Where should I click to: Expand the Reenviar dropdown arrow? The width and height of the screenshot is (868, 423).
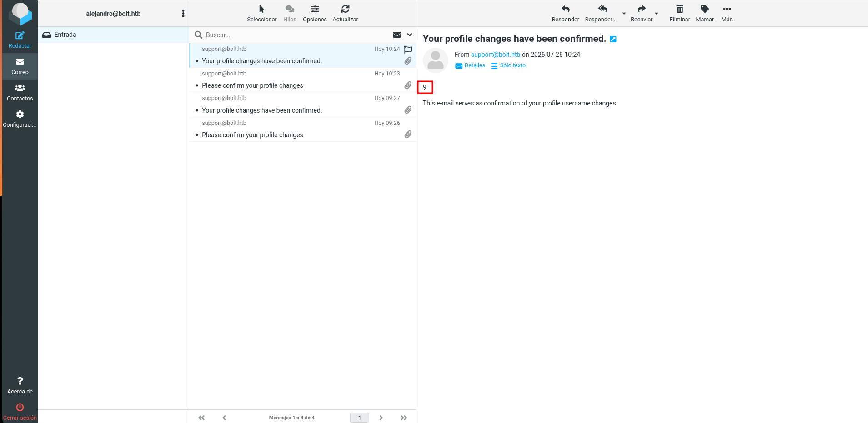(657, 13)
